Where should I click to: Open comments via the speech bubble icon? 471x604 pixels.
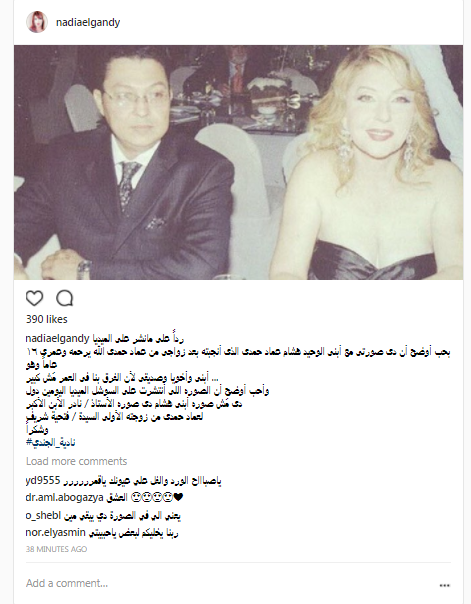pyautogui.click(x=64, y=299)
